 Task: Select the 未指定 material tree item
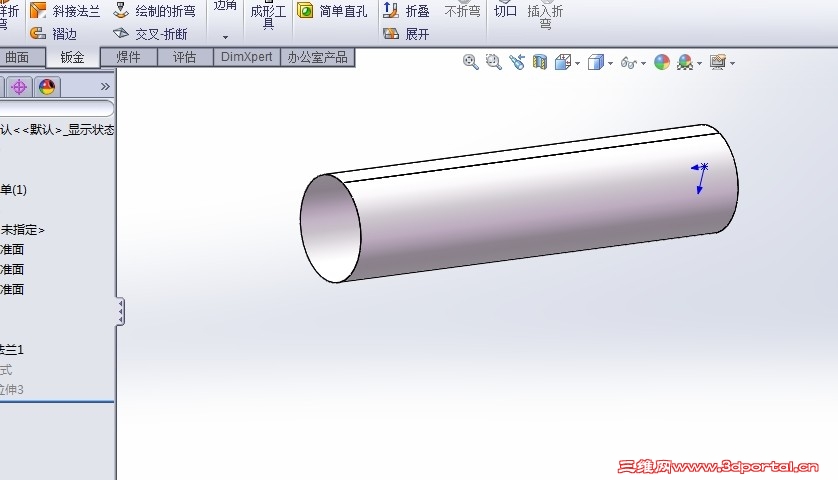click(22, 230)
